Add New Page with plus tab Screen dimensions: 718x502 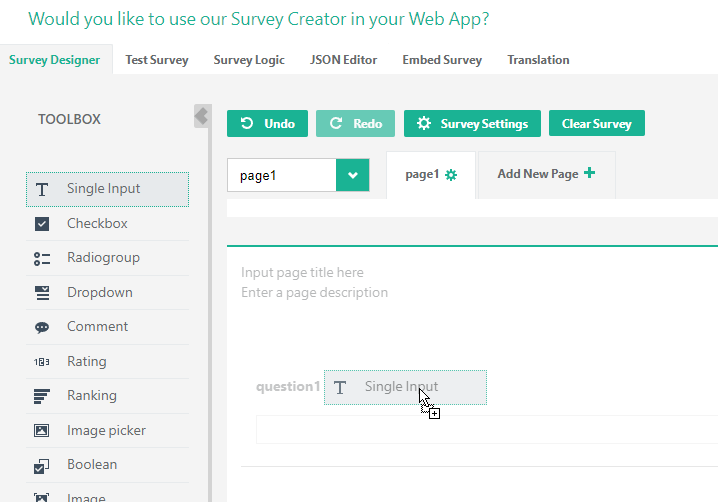pyautogui.click(x=546, y=174)
